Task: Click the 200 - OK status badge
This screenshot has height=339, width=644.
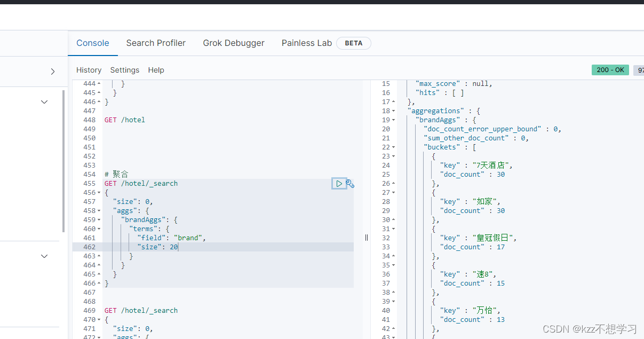Action: (610, 70)
